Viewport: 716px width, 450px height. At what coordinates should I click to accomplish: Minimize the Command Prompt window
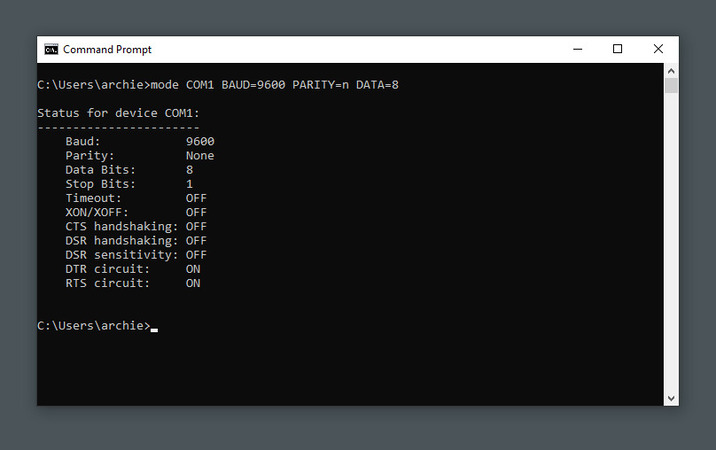[x=578, y=49]
